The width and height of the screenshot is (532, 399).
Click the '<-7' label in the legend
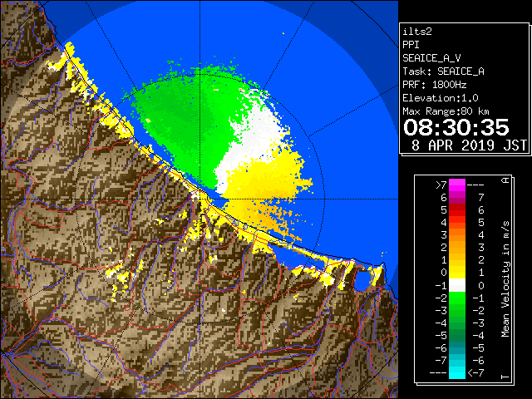pos(475,373)
